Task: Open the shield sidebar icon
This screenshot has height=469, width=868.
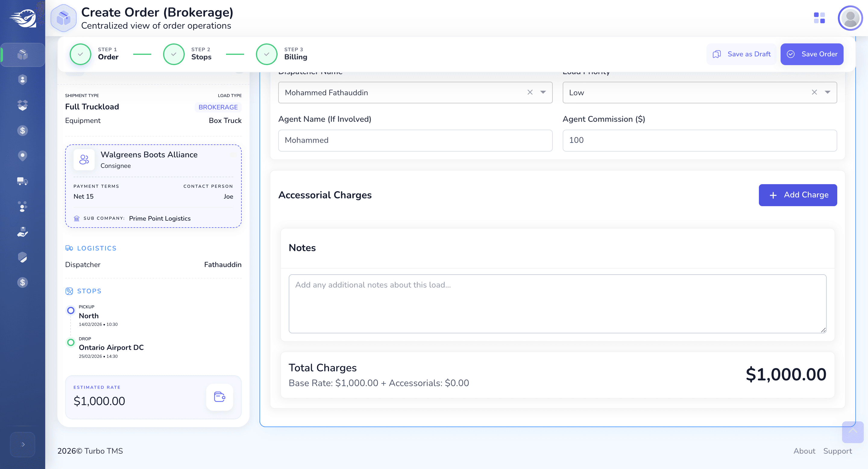Action: tap(23, 257)
